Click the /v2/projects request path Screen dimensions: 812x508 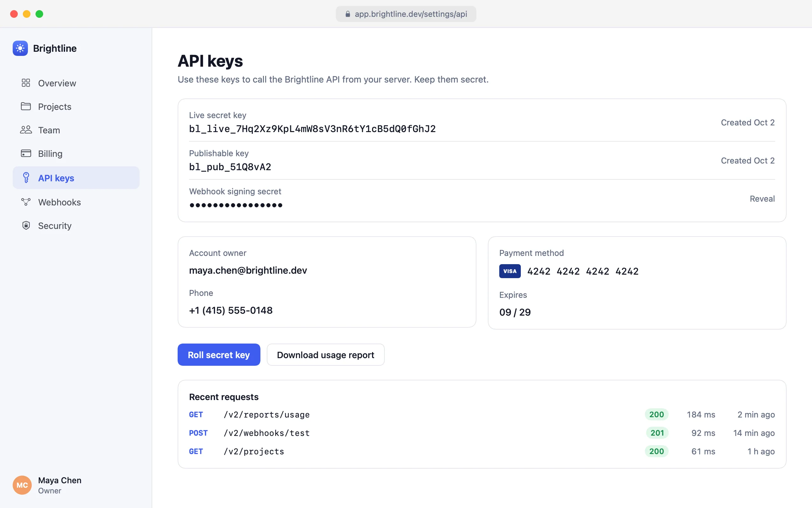(254, 451)
